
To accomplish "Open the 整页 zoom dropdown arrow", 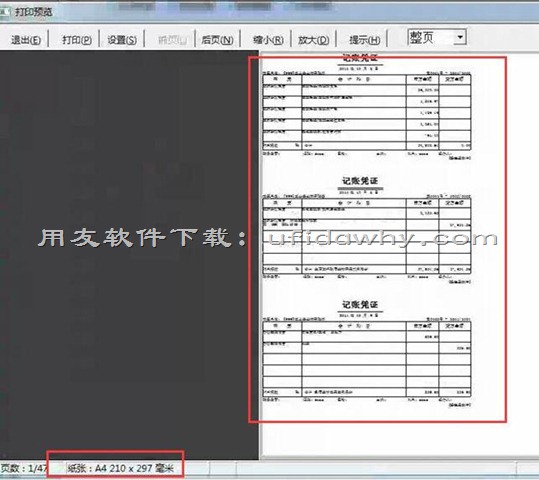I will coord(460,37).
